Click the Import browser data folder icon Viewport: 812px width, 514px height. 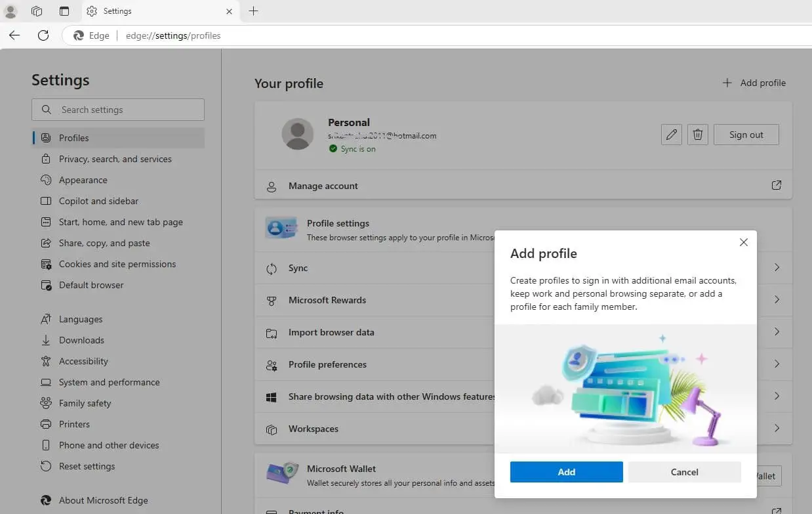coord(272,333)
